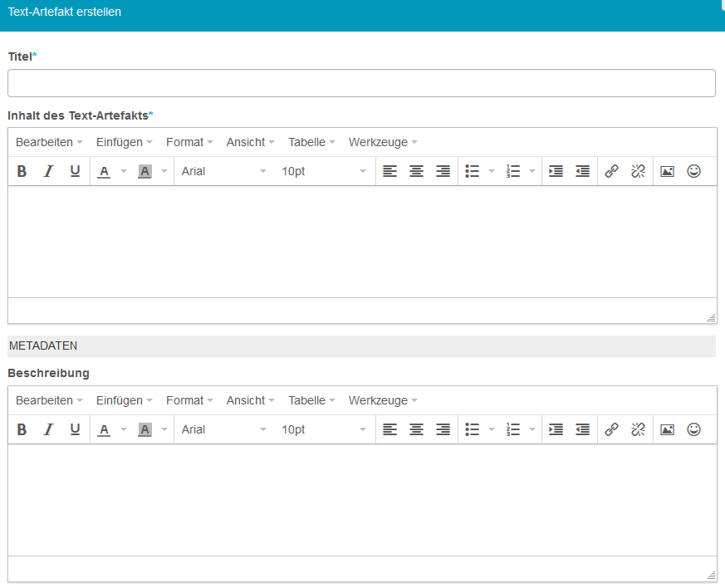Open the Werkzeuge menu in the Beschreibung editor
This screenshot has width=725, height=588.
(382, 400)
